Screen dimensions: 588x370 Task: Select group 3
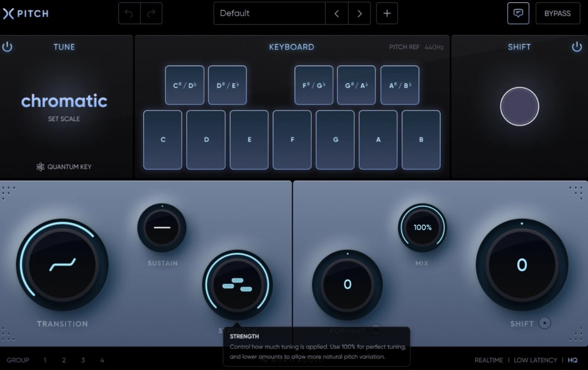pos(83,360)
